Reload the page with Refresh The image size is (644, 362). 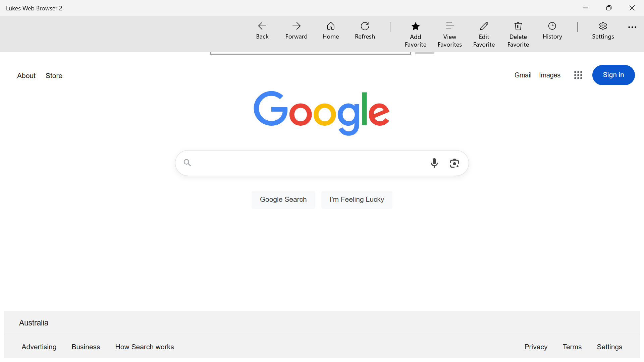[x=365, y=31]
